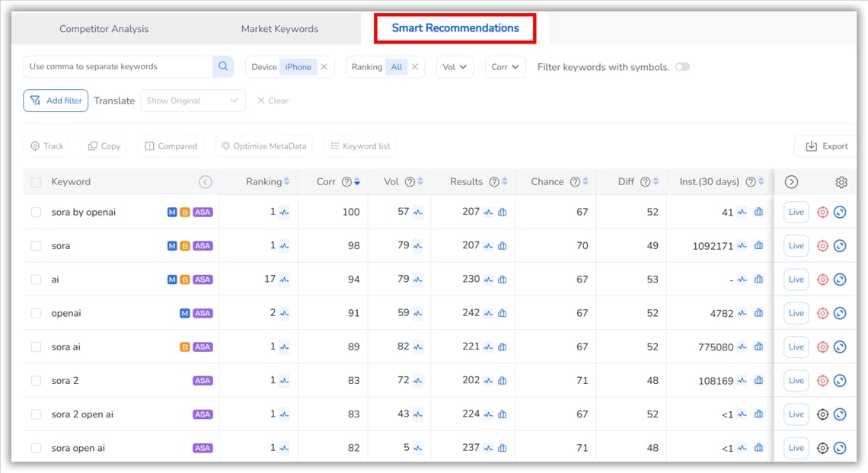Click the Live button on the 'sora open ai' row

click(795, 448)
